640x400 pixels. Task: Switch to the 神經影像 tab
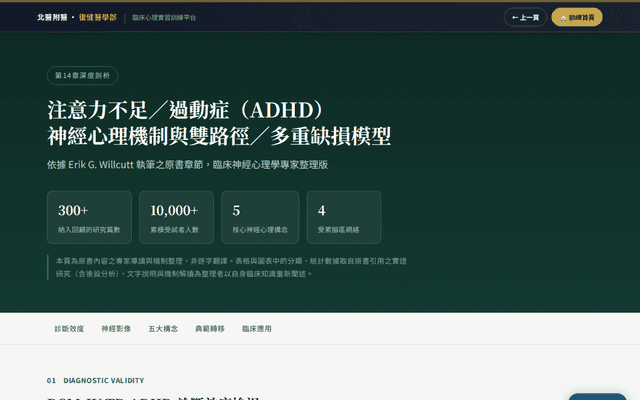(116, 329)
